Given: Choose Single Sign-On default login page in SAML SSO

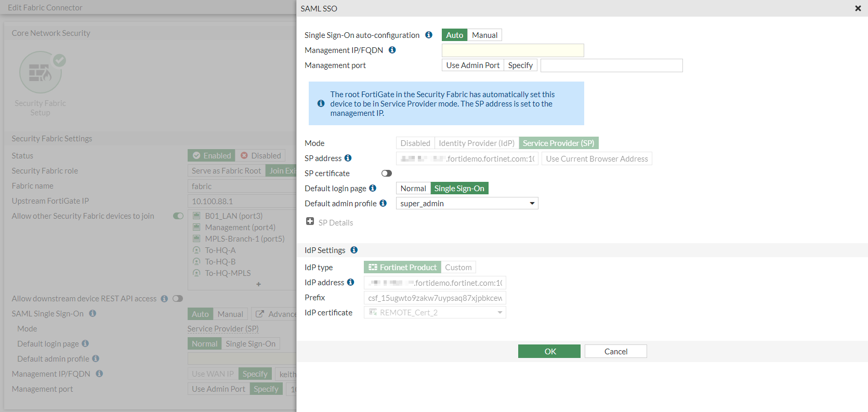Looking at the screenshot, I should pyautogui.click(x=459, y=188).
